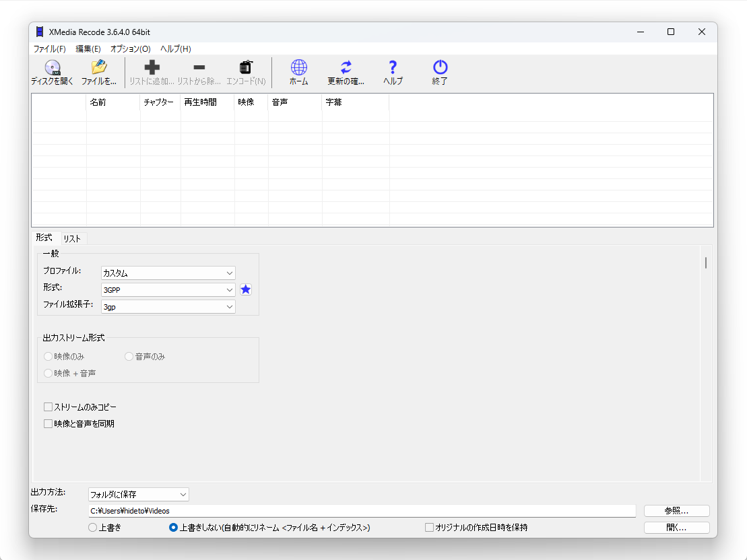Select 映像のみ radio button

tap(48, 356)
